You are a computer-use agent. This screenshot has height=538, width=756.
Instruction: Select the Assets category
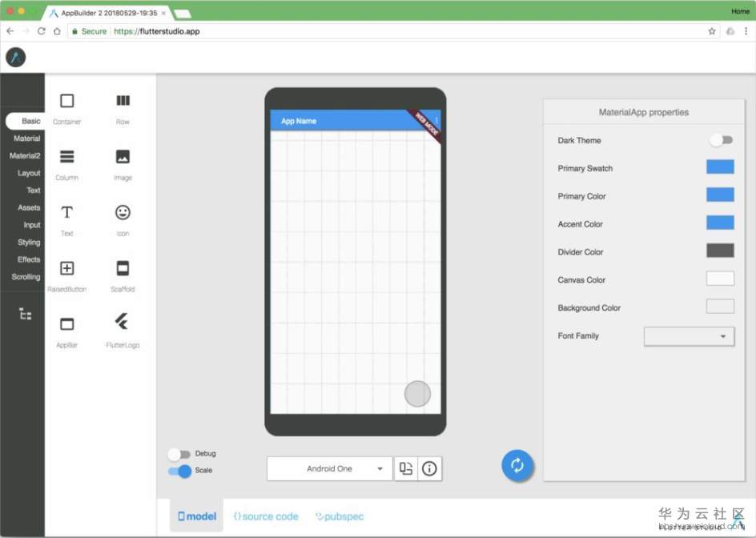[x=29, y=208]
